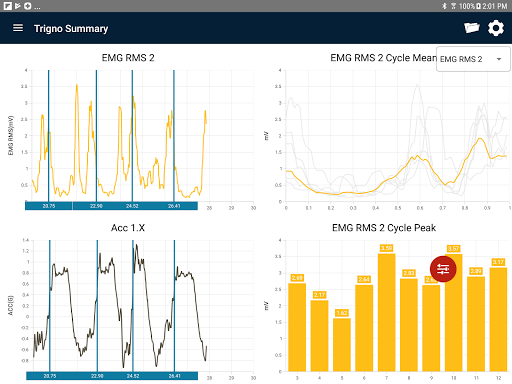Tap the Bluetooth status icon
The width and height of the screenshot is (512, 384).
[x=444, y=6]
